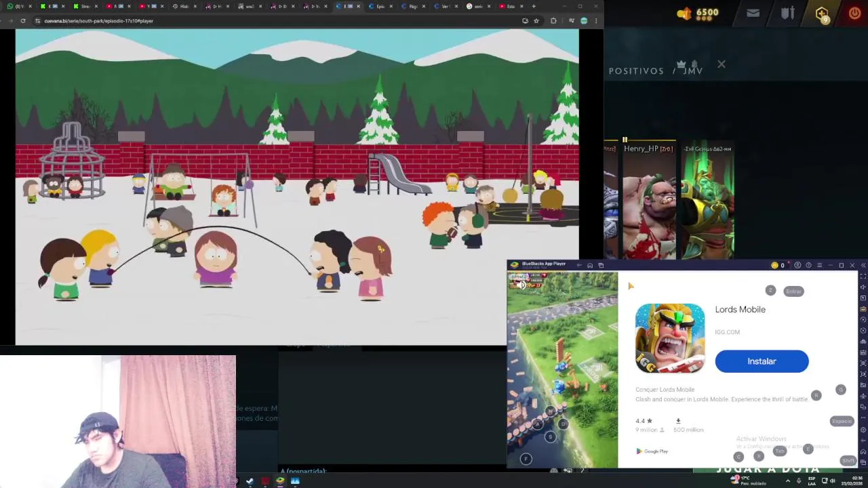Screen dimensions: 868x488
Task: Click the Espacio key overlay in BlueStacks
Action: (x=842, y=422)
